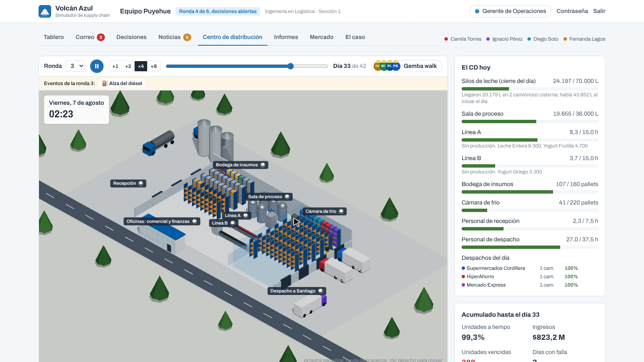Screen dimensions: 644x362
Task: Open the Gerente de Operaciones role selector
Action: 510,11
